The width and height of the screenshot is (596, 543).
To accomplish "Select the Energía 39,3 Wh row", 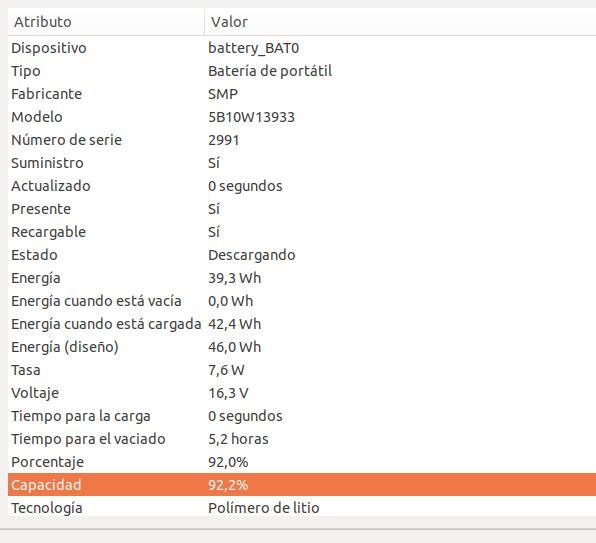I will tap(302, 278).
